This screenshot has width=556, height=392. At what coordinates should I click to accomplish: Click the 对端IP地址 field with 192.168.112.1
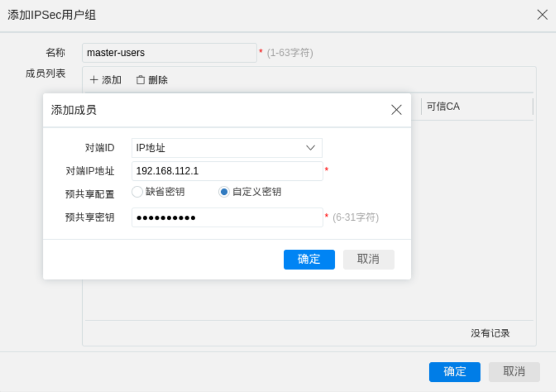[227, 171]
